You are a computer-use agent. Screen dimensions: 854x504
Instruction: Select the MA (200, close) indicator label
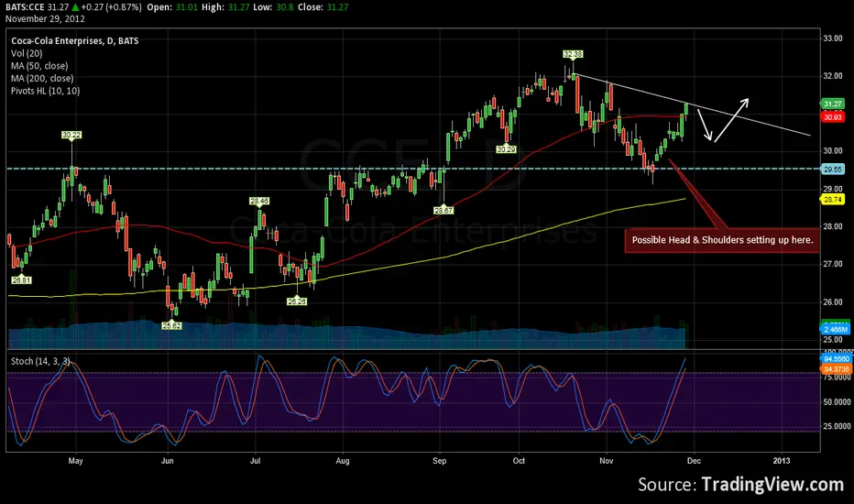coord(42,79)
